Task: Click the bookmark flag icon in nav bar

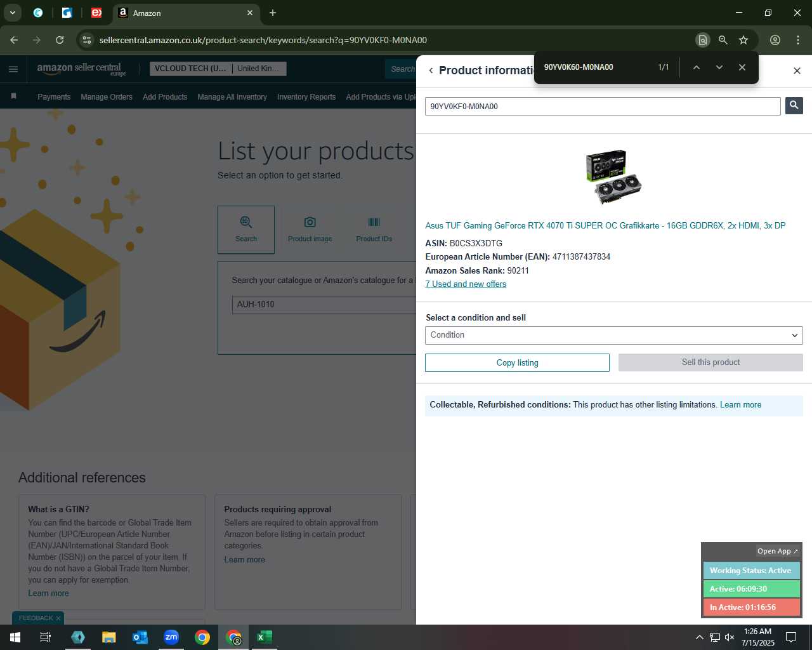Action: click(14, 96)
